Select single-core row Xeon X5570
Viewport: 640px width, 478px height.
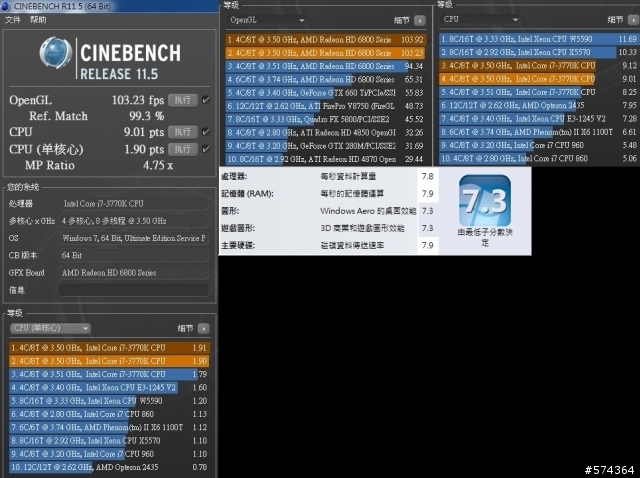tap(109, 441)
